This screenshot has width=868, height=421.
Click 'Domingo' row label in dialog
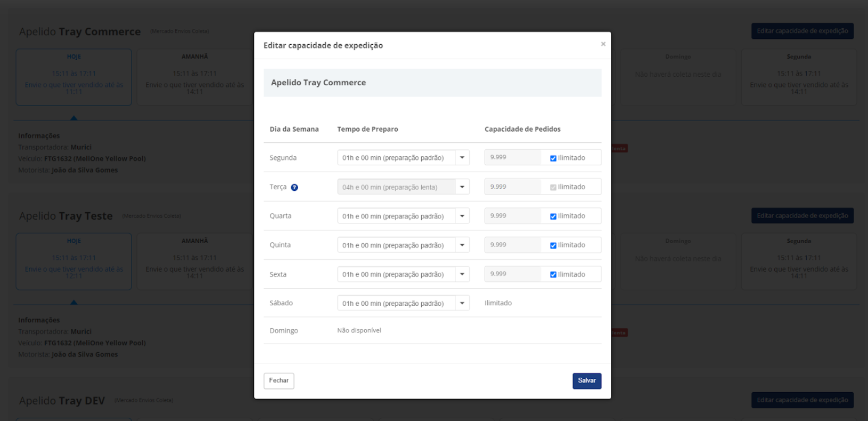284,330
